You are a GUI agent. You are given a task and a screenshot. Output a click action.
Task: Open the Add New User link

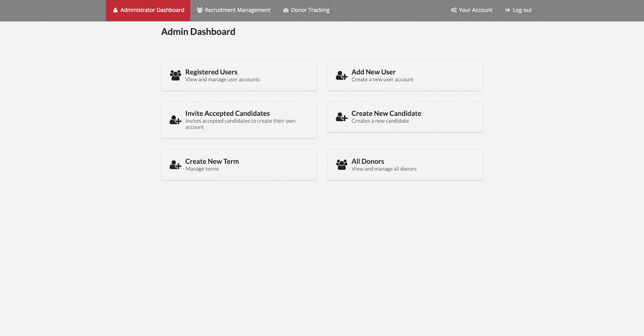374,72
